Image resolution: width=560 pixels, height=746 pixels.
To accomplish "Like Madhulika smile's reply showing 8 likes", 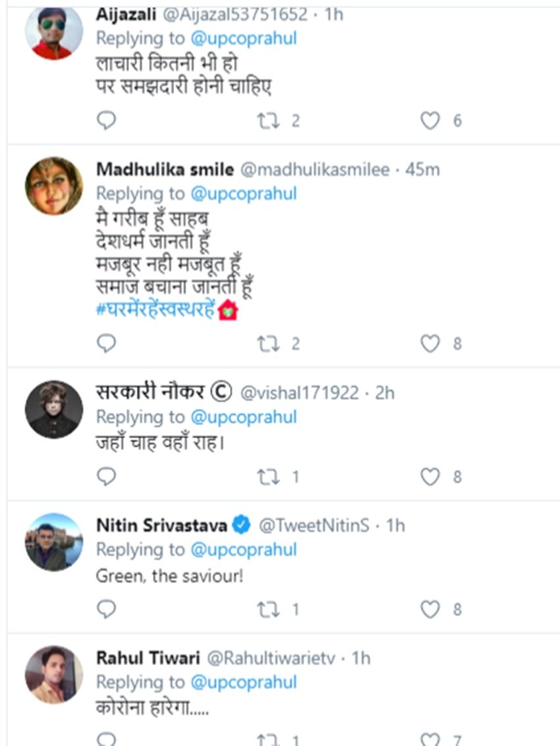I will [x=432, y=343].
